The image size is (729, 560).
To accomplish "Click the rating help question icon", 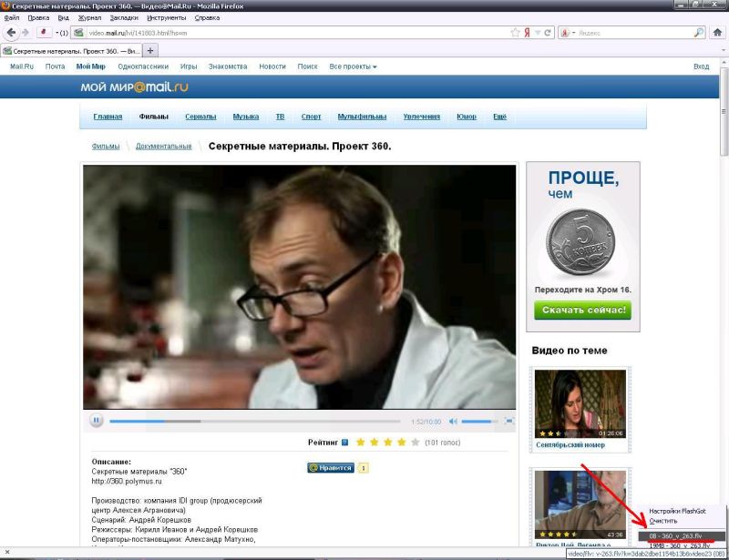I will [345, 443].
